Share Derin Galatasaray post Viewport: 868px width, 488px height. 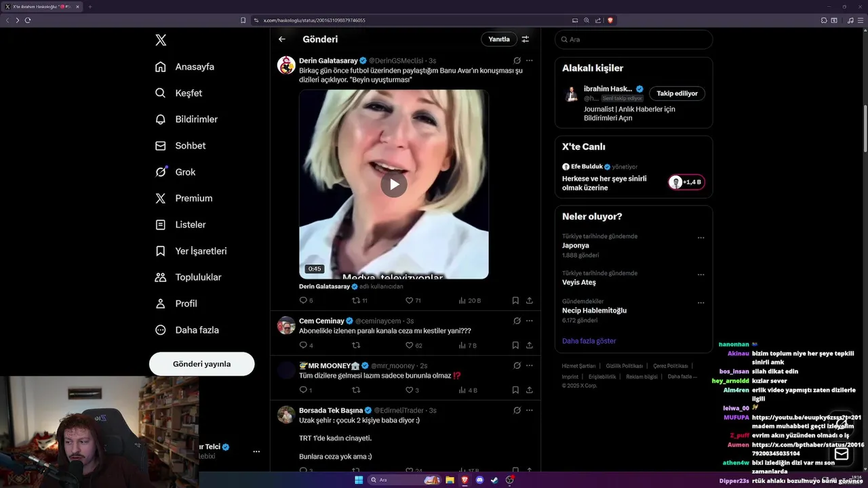530,300
